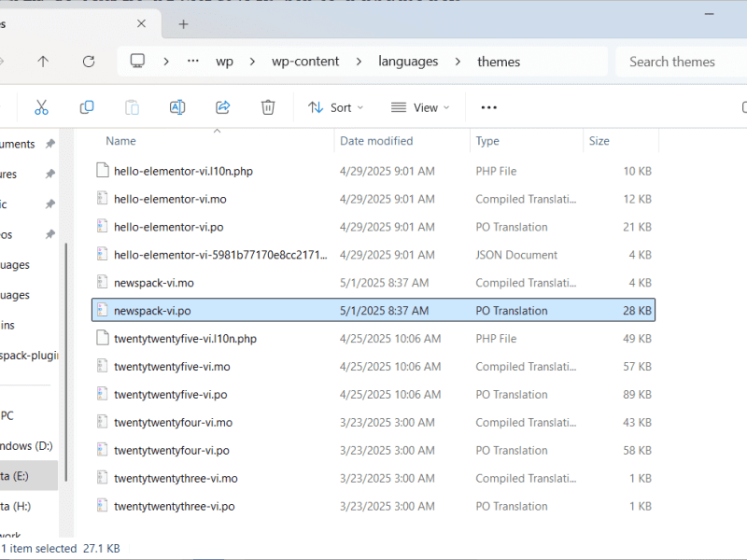
Task: Click the Search themes field
Action: (x=682, y=62)
